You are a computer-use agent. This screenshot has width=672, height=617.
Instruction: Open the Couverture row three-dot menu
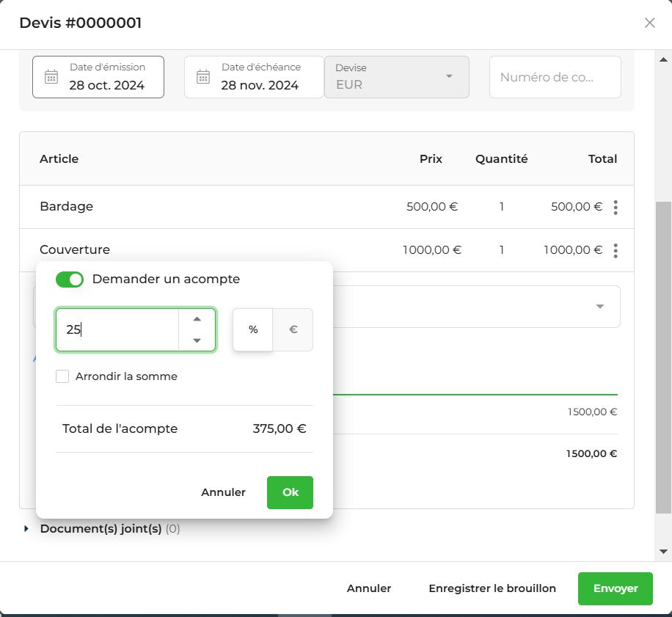tap(616, 250)
